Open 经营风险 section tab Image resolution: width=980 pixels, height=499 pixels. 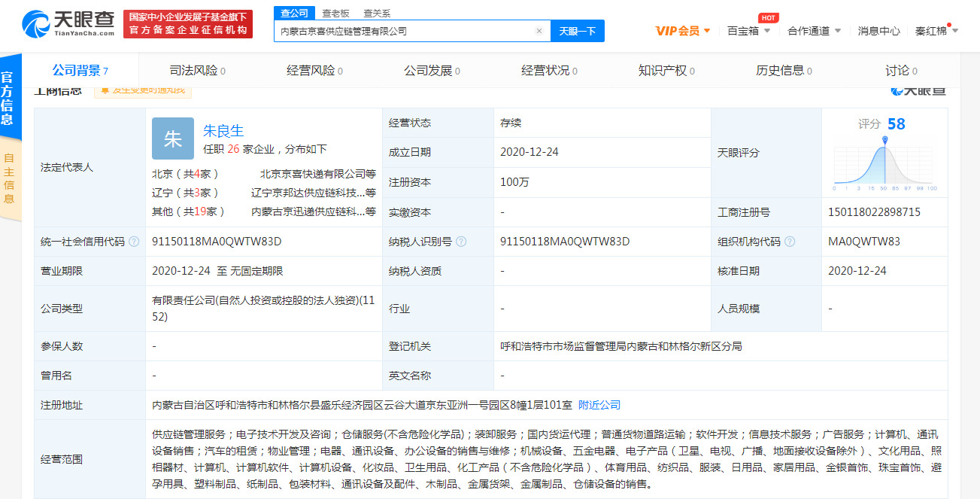[x=314, y=70]
